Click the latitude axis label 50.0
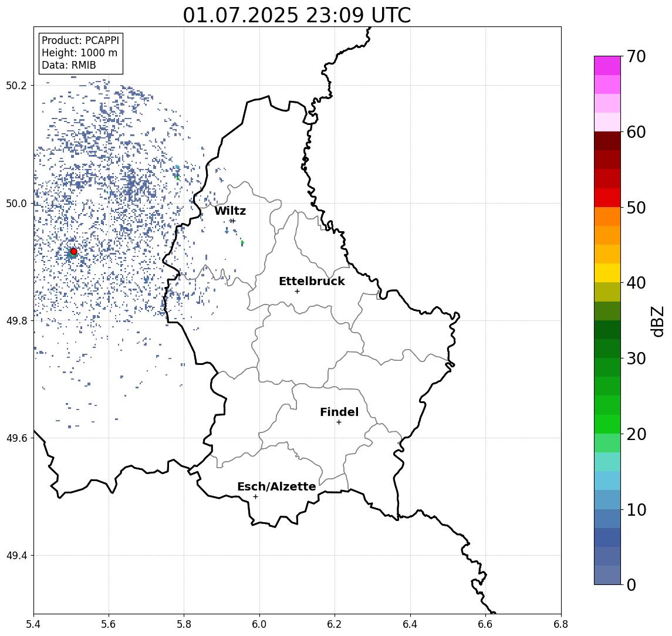This screenshot has height=636, width=672. pyautogui.click(x=16, y=203)
